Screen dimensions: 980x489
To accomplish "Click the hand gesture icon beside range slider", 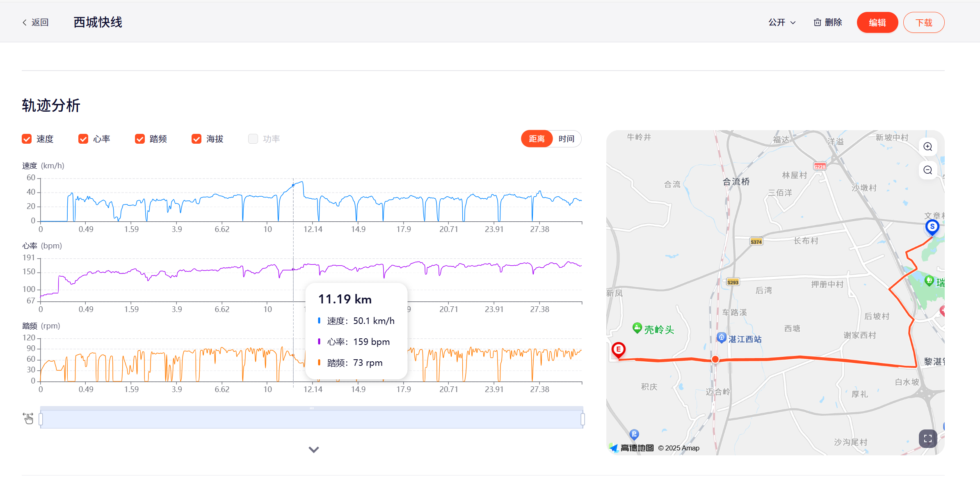I will coord(28,418).
